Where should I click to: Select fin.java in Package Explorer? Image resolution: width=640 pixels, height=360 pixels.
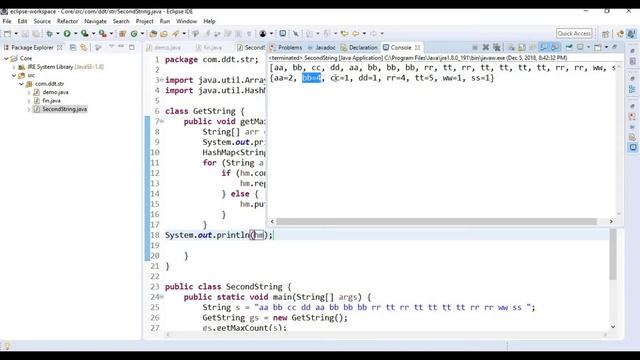point(51,100)
